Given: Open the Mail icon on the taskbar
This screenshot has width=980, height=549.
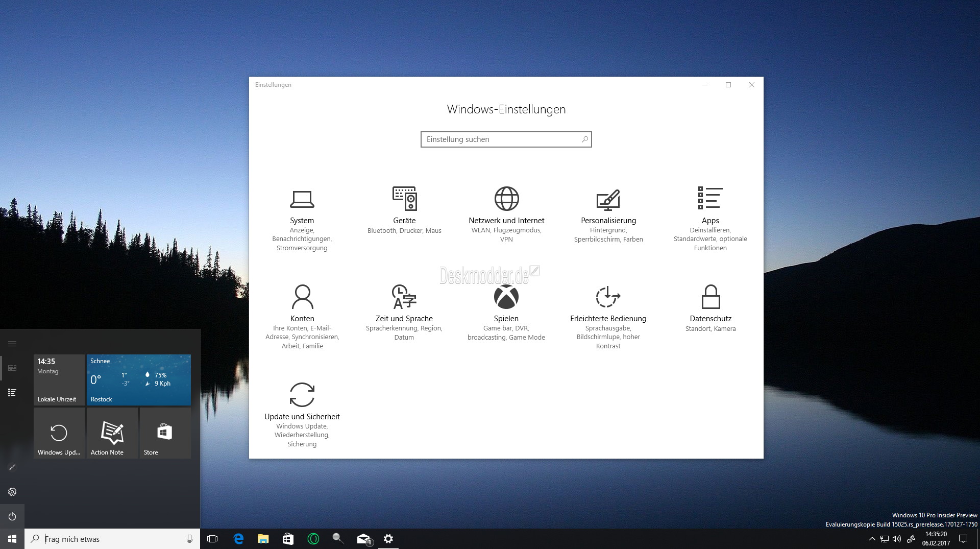Looking at the screenshot, I should coord(363,539).
